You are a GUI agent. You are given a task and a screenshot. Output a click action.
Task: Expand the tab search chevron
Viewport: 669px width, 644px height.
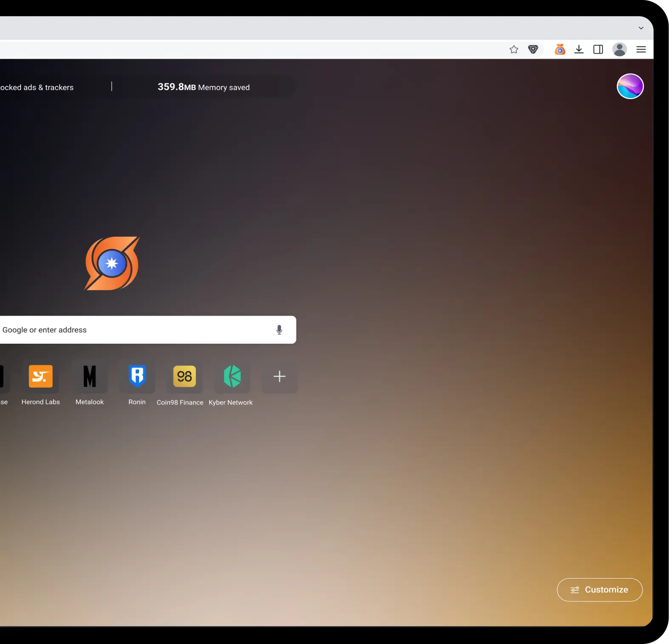click(641, 28)
